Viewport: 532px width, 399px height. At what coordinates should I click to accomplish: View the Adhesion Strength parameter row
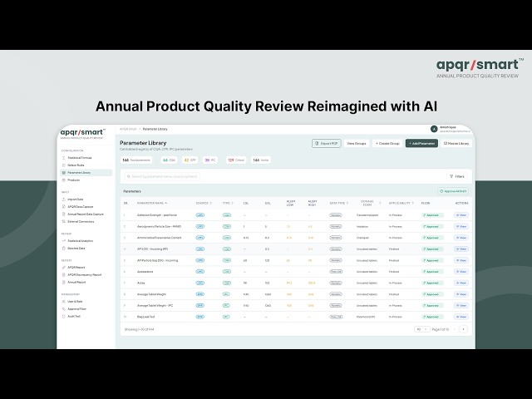click(461, 215)
